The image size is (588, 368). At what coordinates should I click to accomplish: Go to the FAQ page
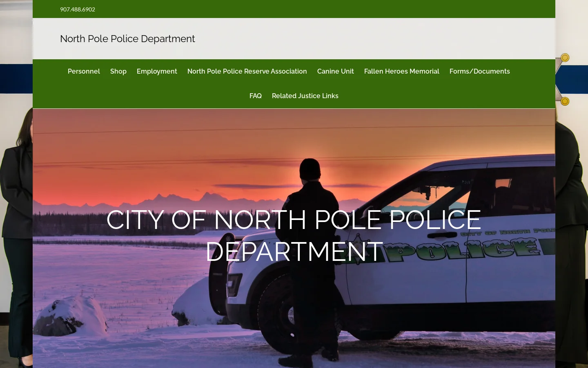pyautogui.click(x=256, y=96)
